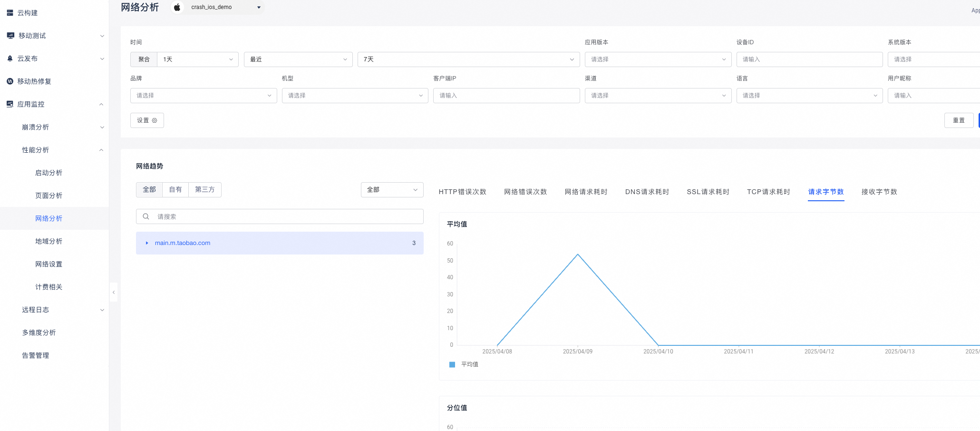Click the 2025/04/09 peak on chart
Viewport: 980px width, 431px height.
click(578, 255)
